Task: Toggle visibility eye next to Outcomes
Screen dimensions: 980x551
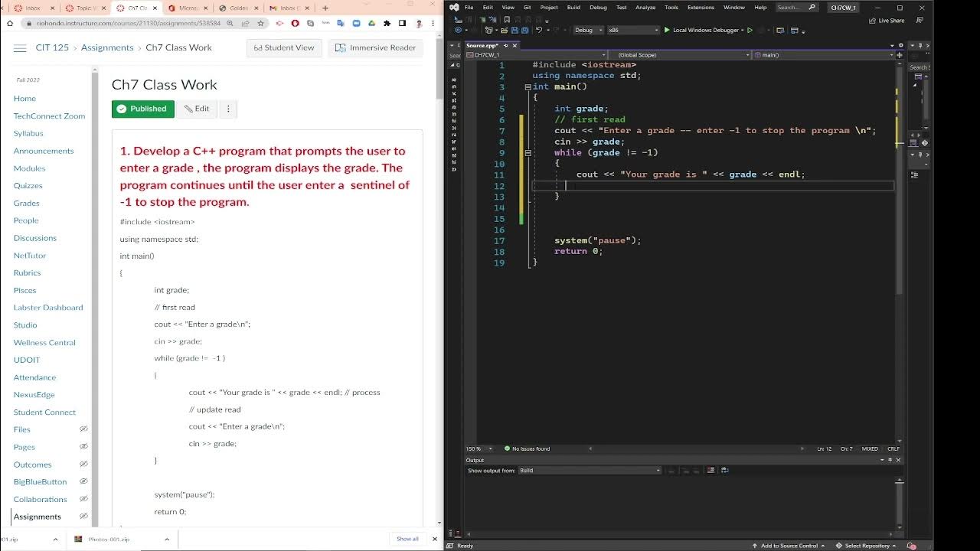Action: point(83,465)
